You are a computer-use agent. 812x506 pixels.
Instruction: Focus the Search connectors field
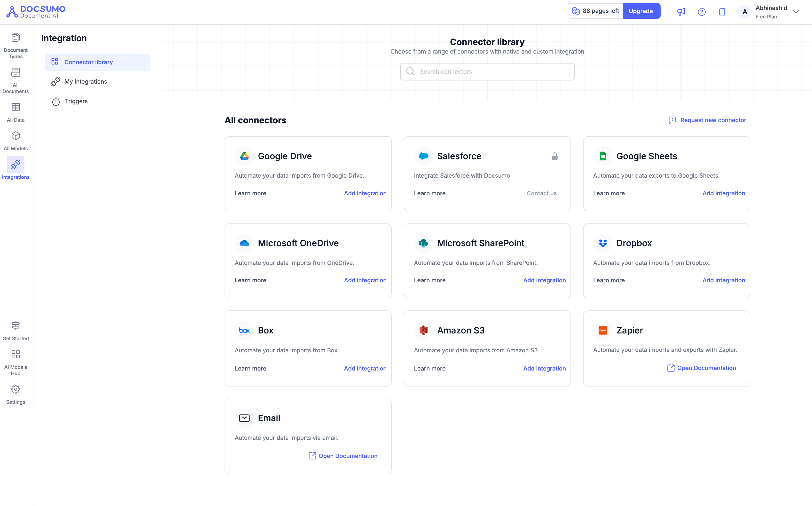click(487, 72)
